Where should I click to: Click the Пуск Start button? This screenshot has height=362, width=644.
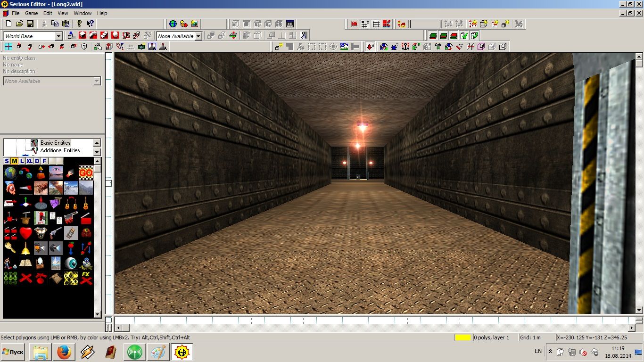[13, 352]
